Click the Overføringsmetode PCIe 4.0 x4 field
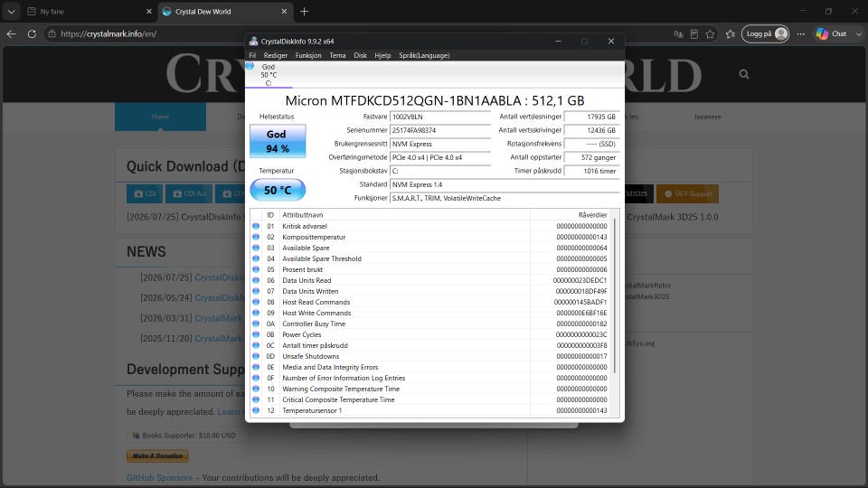 440,157
